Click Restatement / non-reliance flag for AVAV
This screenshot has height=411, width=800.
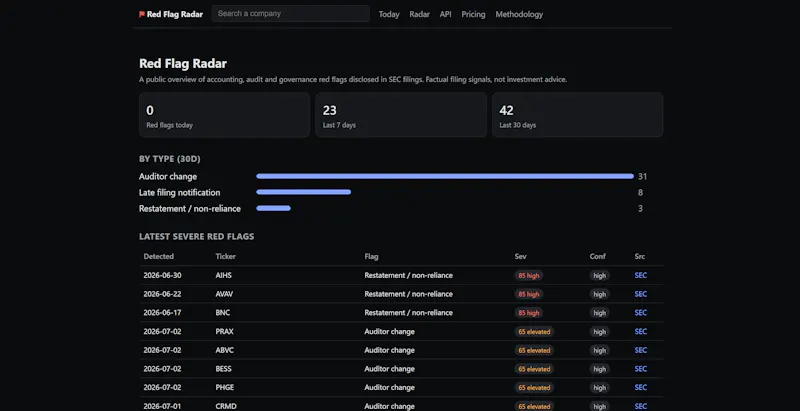click(409, 294)
